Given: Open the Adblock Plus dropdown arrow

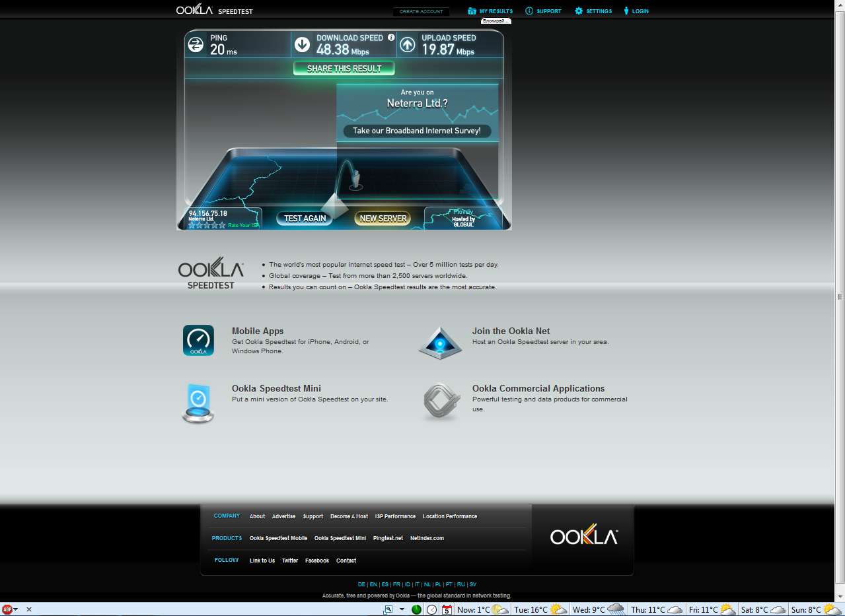Looking at the screenshot, I should coord(16,609).
